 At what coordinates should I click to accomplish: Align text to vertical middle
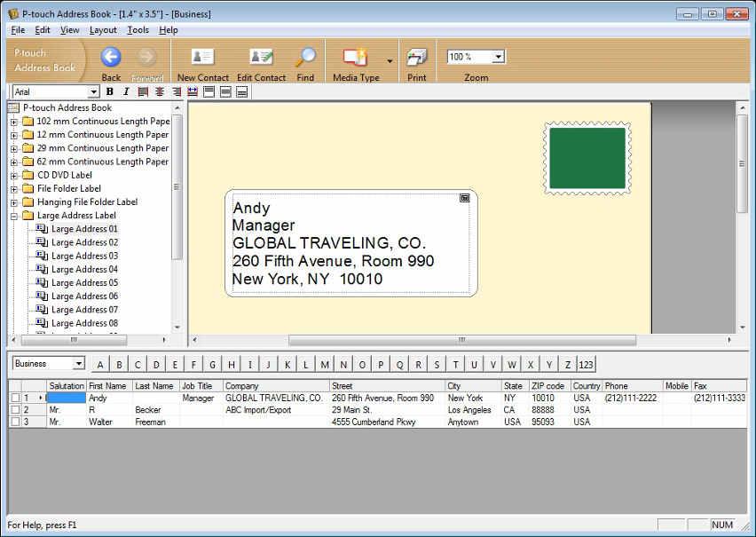click(225, 91)
